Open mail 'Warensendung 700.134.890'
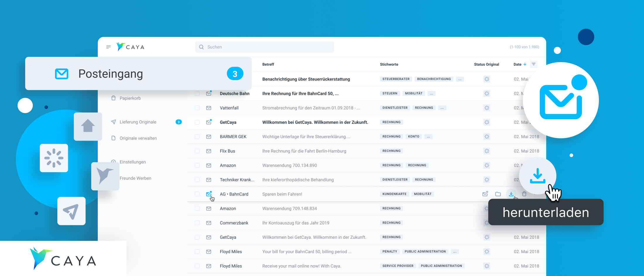 290,165
